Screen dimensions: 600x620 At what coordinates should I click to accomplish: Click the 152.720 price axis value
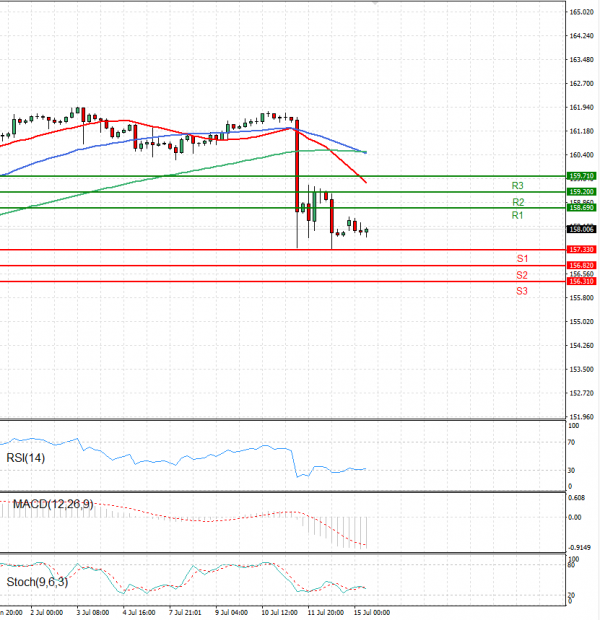[581, 393]
